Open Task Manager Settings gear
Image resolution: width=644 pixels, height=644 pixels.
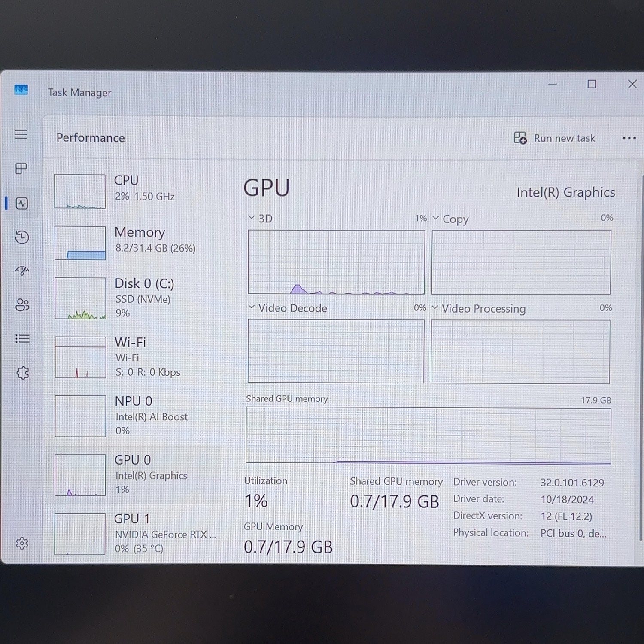[22, 543]
